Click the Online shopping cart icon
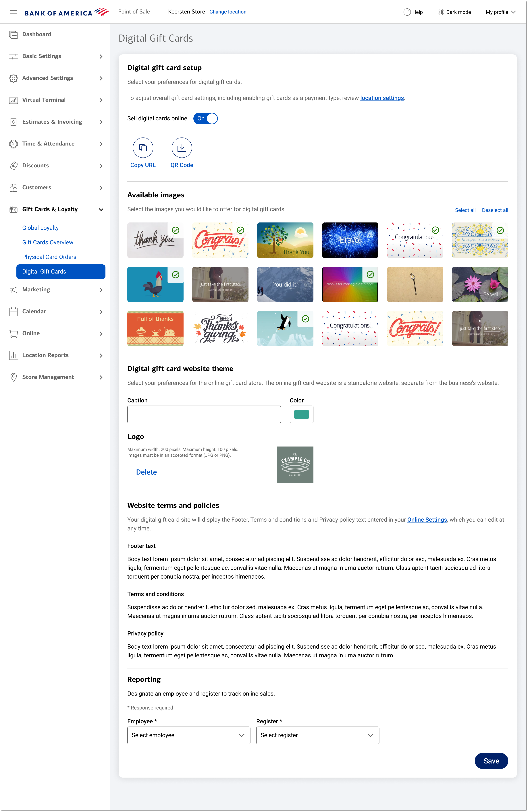Screen dimensions: 528x812 pyautogui.click(x=13, y=333)
